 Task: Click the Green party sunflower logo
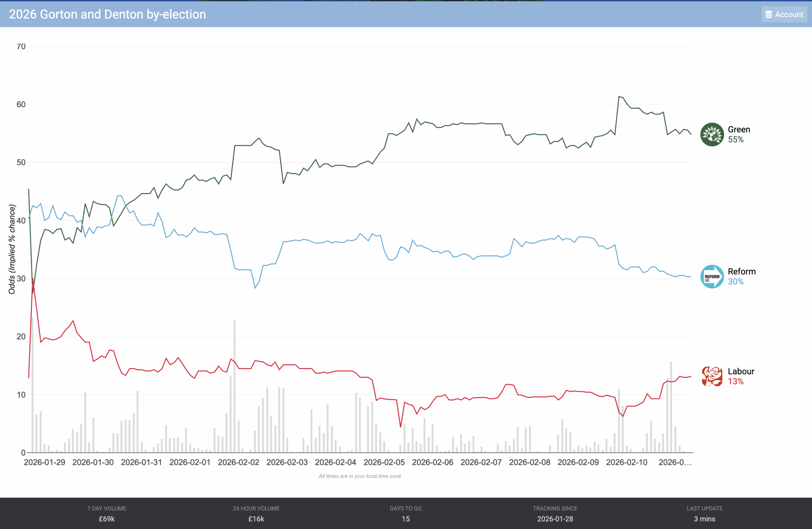point(712,135)
